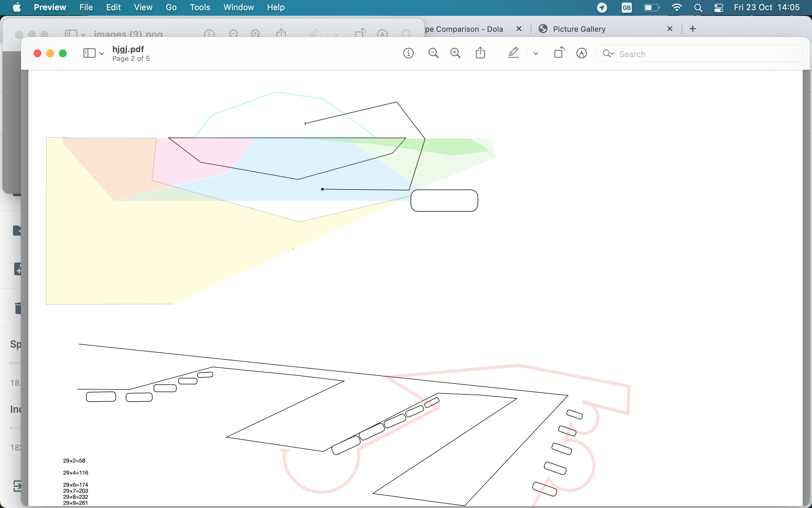Open the Go menu

(x=171, y=7)
